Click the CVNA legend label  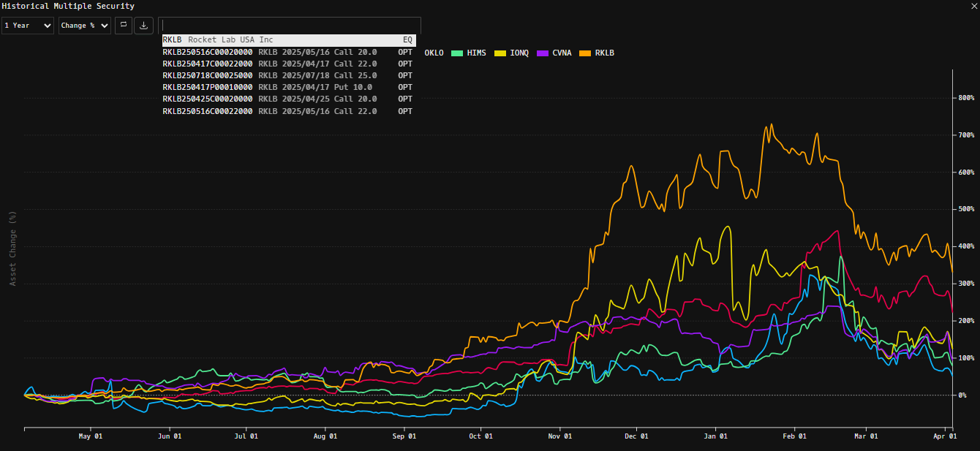(x=562, y=53)
